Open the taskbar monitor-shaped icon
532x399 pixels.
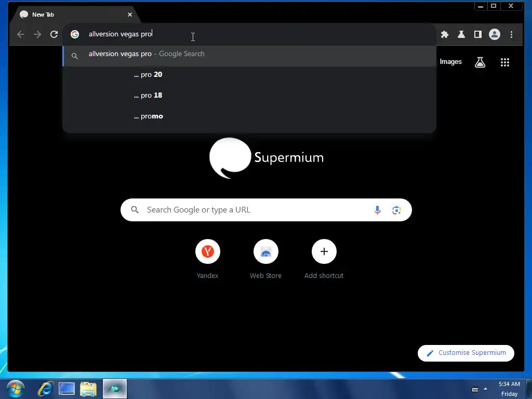click(x=66, y=389)
